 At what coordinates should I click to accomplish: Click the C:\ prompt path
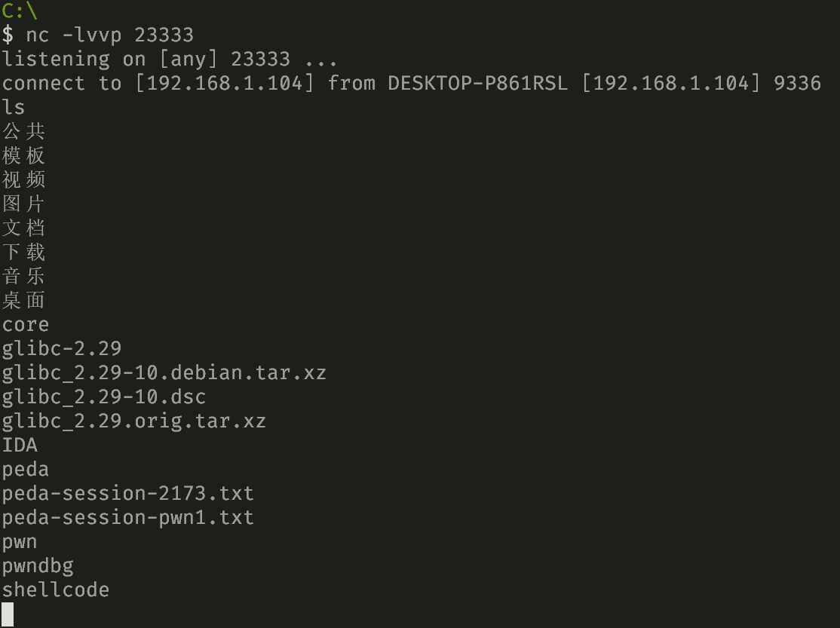click(20, 11)
